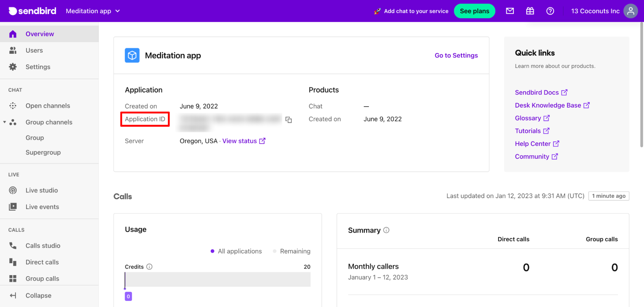This screenshot has height=307, width=644.
Task: Open the Help Center quick link
Action: (x=537, y=144)
